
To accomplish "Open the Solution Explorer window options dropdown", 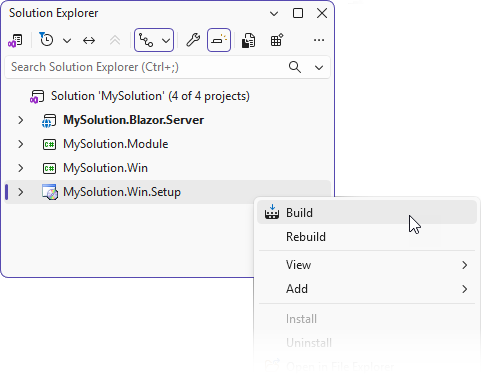I will pyautogui.click(x=274, y=14).
